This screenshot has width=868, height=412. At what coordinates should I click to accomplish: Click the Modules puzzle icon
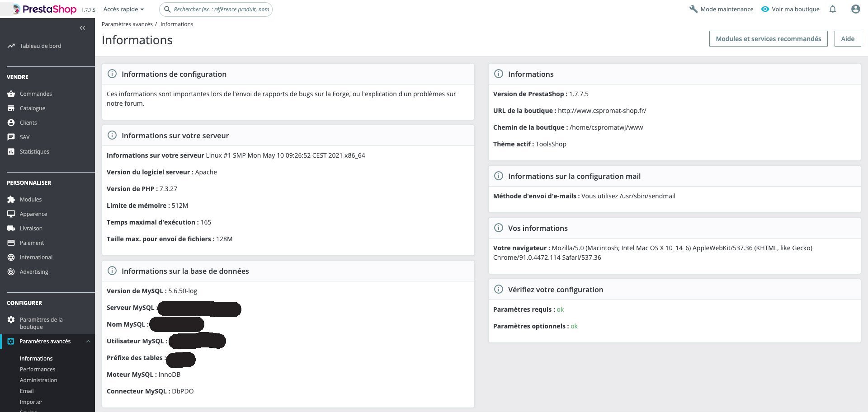11,199
